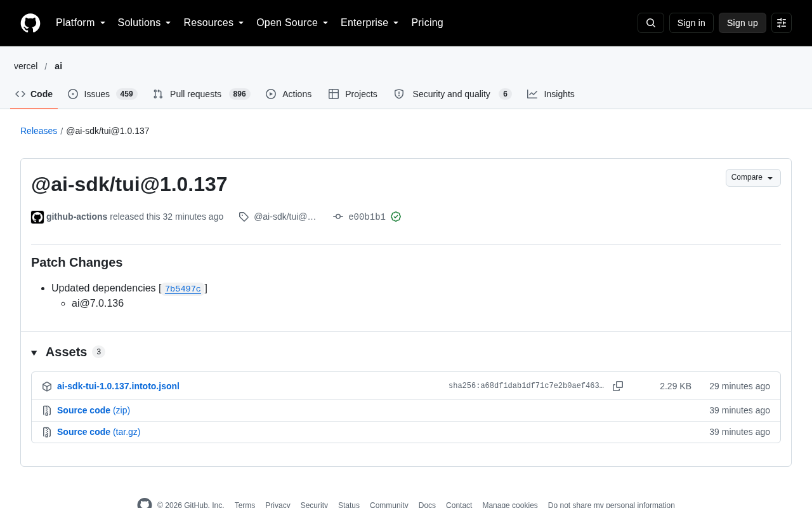Open the github-actions author link
The image size is (812, 508).
click(77, 217)
